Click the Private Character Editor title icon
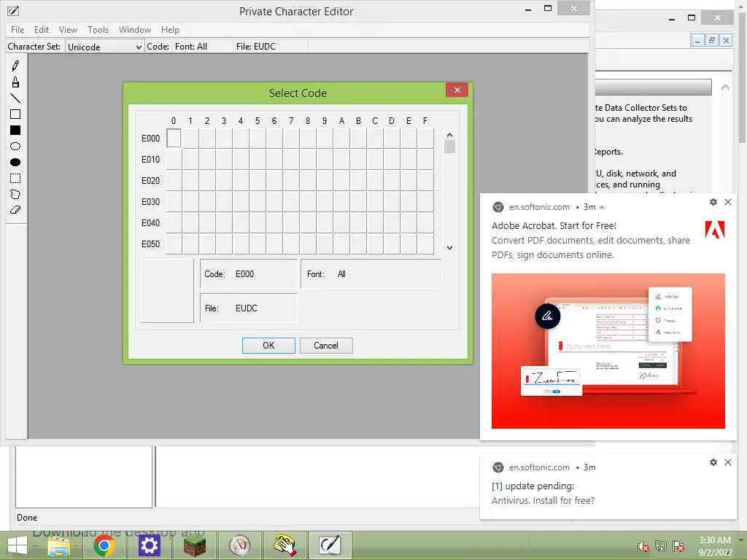Viewport: 747px width, 560px height. point(13,11)
